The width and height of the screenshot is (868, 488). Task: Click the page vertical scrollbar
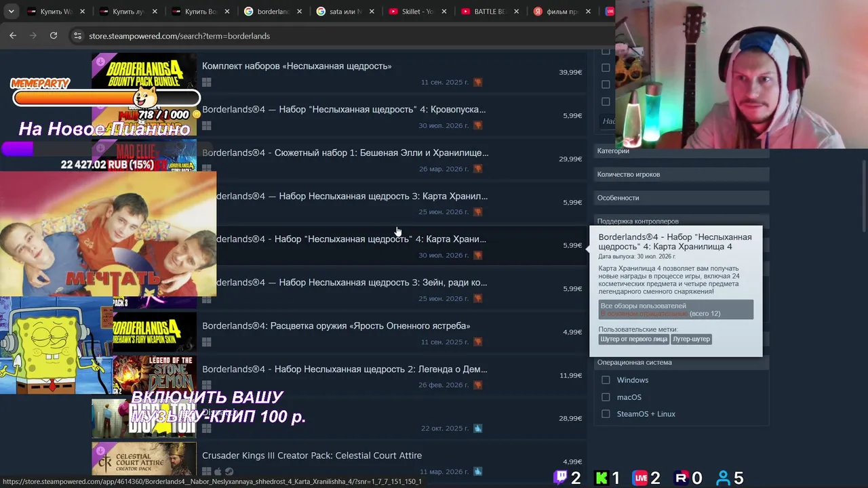click(x=864, y=197)
